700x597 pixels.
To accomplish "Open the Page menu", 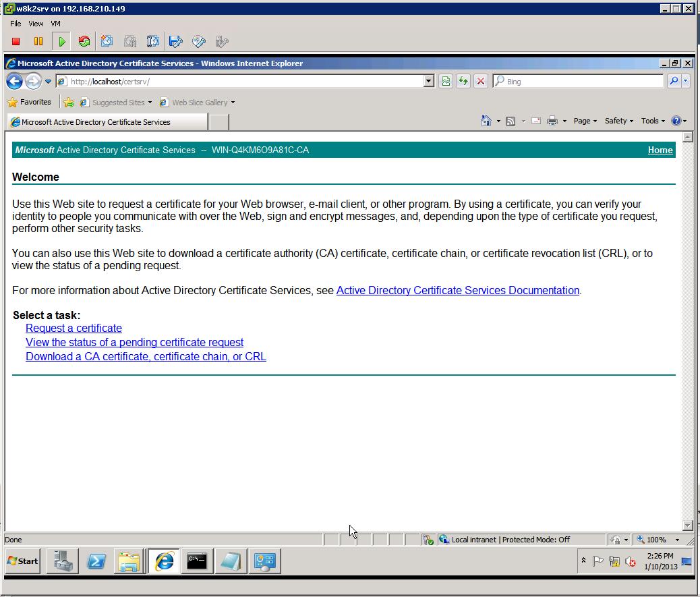I will [x=585, y=121].
